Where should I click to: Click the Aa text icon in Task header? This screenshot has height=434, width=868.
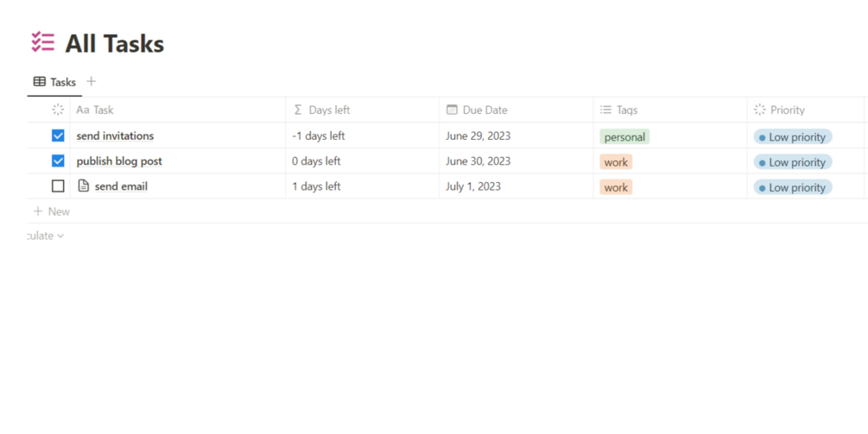[83, 110]
